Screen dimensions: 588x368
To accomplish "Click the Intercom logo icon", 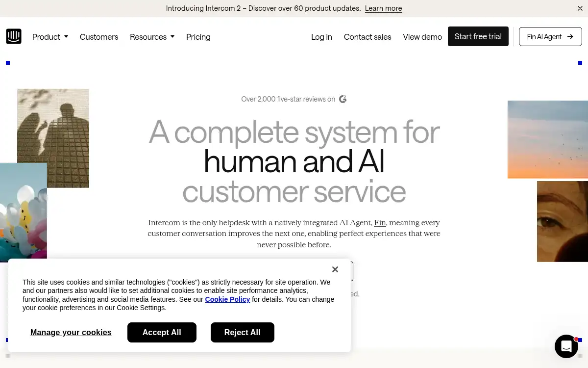I will [14, 36].
